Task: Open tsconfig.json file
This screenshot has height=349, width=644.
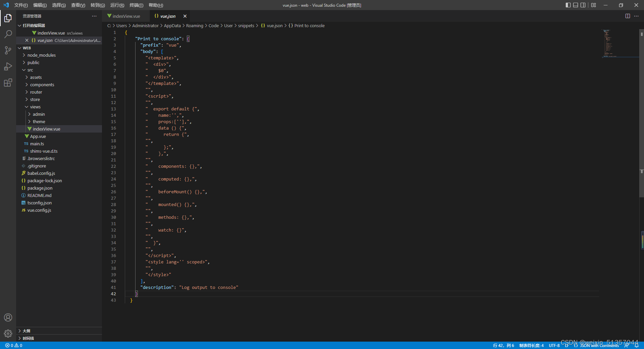Action: coord(59,203)
